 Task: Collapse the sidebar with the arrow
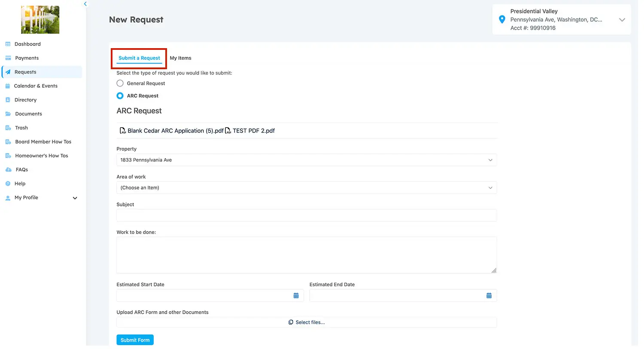(86, 4)
